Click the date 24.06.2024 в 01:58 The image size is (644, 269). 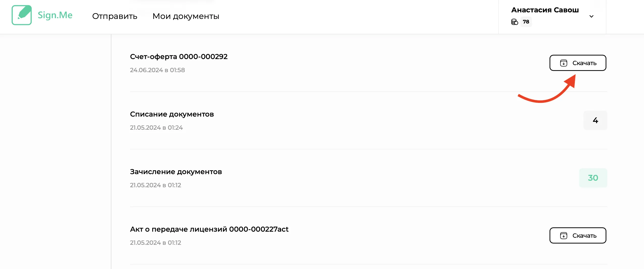(157, 70)
